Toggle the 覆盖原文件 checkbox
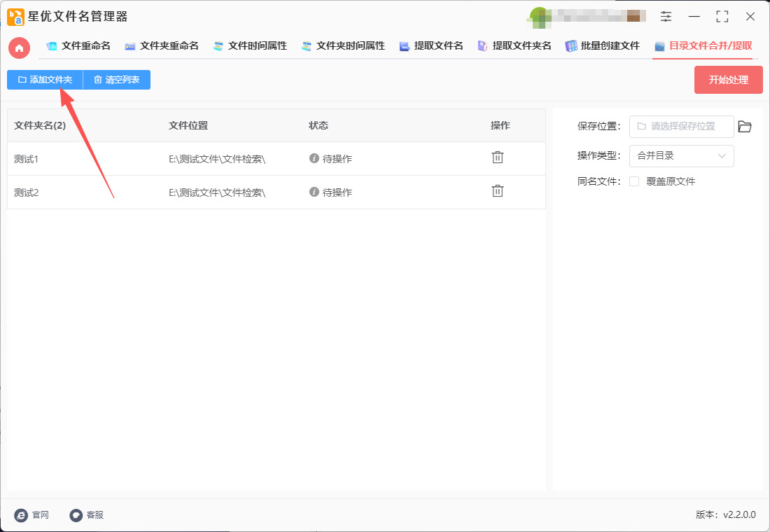The height and width of the screenshot is (532, 770). 634,181
